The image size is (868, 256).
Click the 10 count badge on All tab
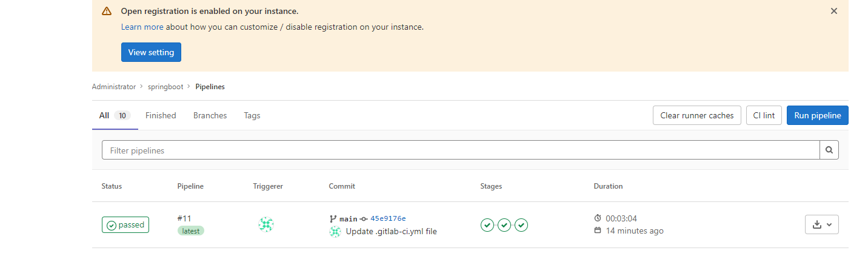122,115
